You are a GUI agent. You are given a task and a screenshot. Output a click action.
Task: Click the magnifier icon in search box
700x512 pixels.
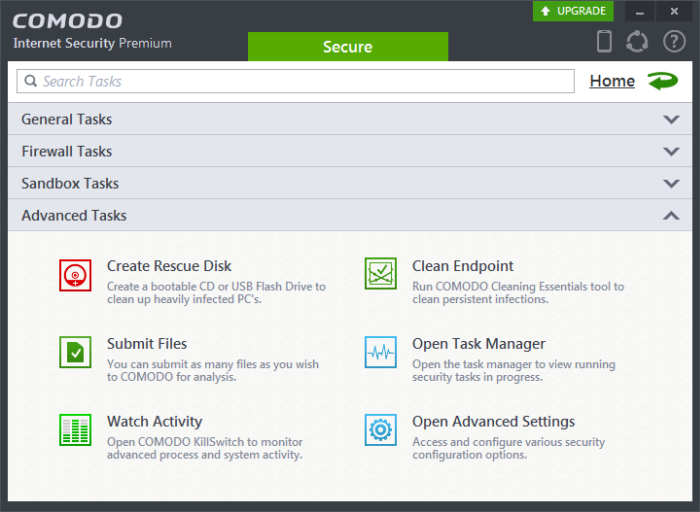pyautogui.click(x=31, y=81)
